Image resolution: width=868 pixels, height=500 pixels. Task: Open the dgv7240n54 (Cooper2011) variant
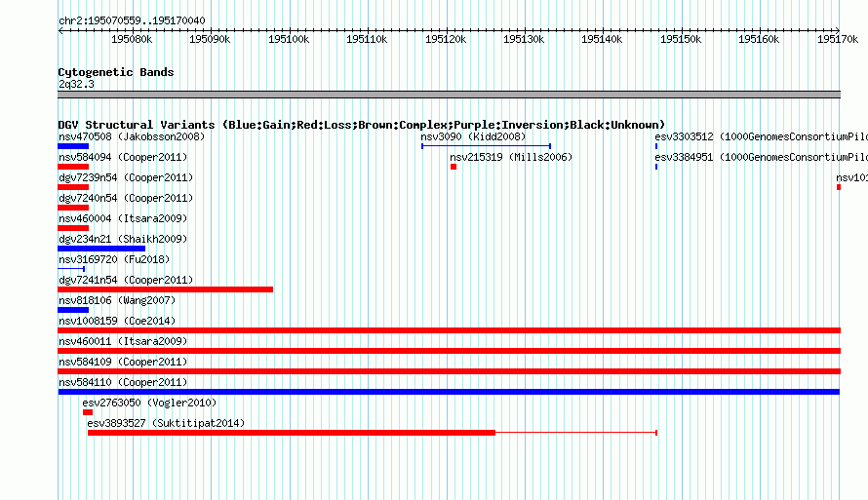point(126,198)
